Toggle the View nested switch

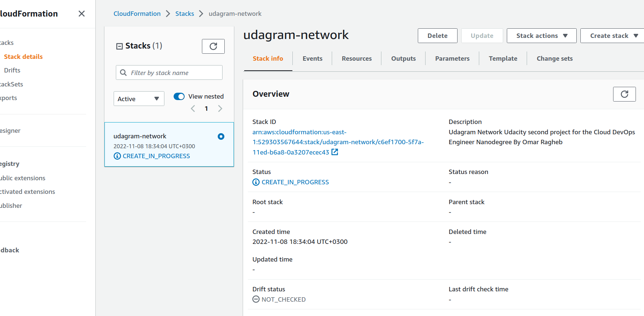pyautogui.click(x=179, y=96)
